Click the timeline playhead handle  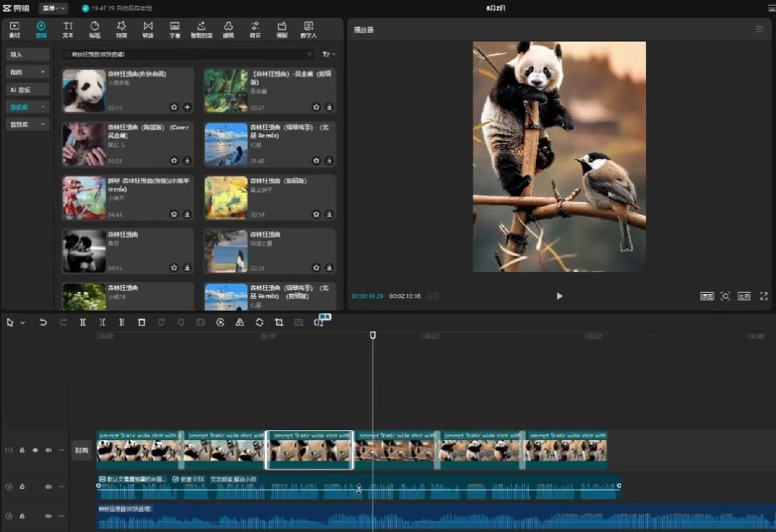pyautogui.click(x=373, y=335)
